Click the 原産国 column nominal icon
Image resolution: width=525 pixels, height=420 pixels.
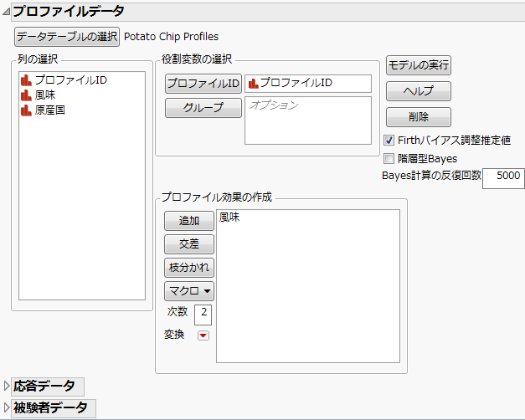25,110
